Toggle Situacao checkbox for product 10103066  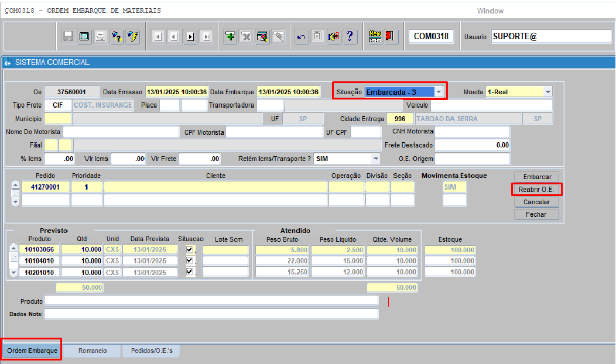pyautogui.click(x=190, y=249)
